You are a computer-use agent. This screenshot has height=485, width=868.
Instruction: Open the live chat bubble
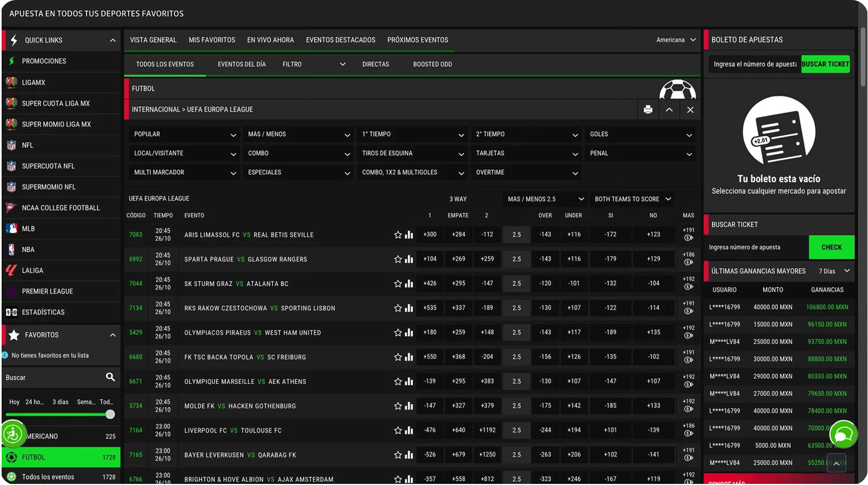843,434
